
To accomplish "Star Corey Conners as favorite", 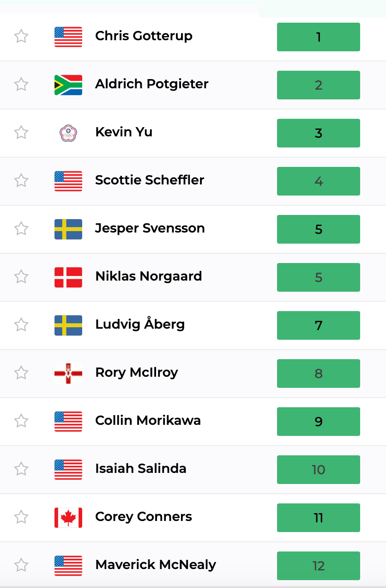I will point(21,517).
